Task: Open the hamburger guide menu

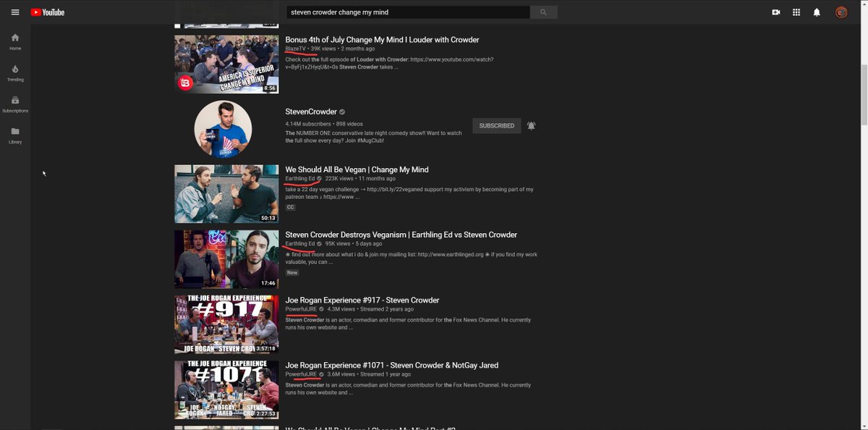Action: click(x=15, y=12)
